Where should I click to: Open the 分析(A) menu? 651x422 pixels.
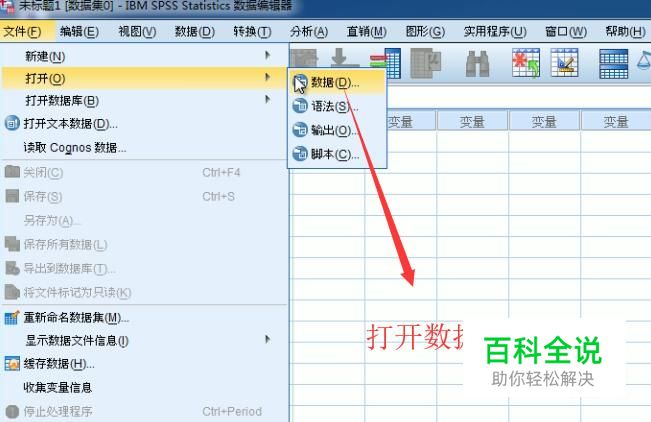(309, 32)
